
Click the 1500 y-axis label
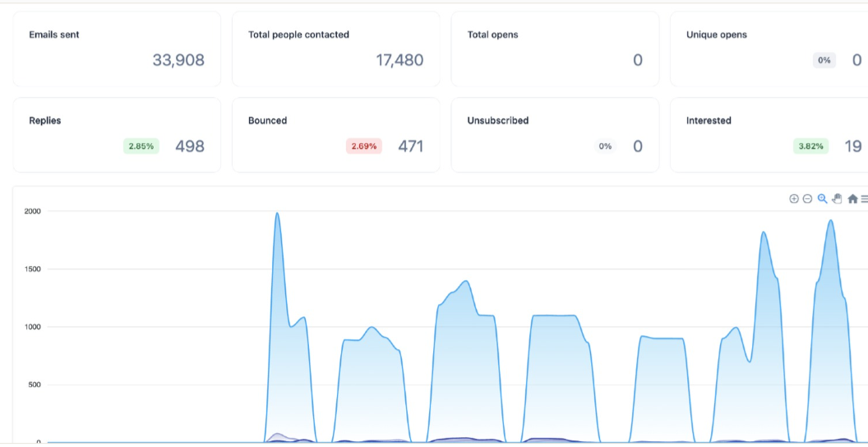click(33, 269)
